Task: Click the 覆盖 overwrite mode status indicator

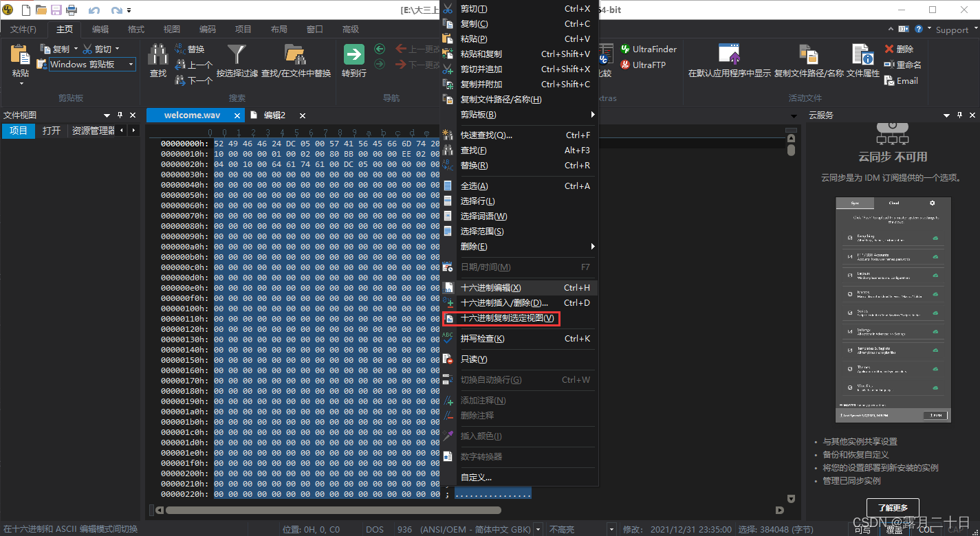Action: tap(894, 529)
